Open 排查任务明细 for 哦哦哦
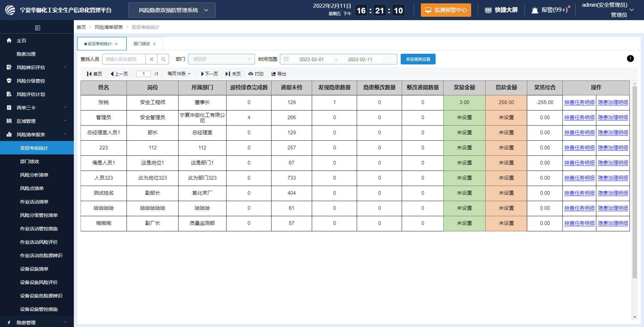Viewport: 644px width, 327px height. coord(579,223)
